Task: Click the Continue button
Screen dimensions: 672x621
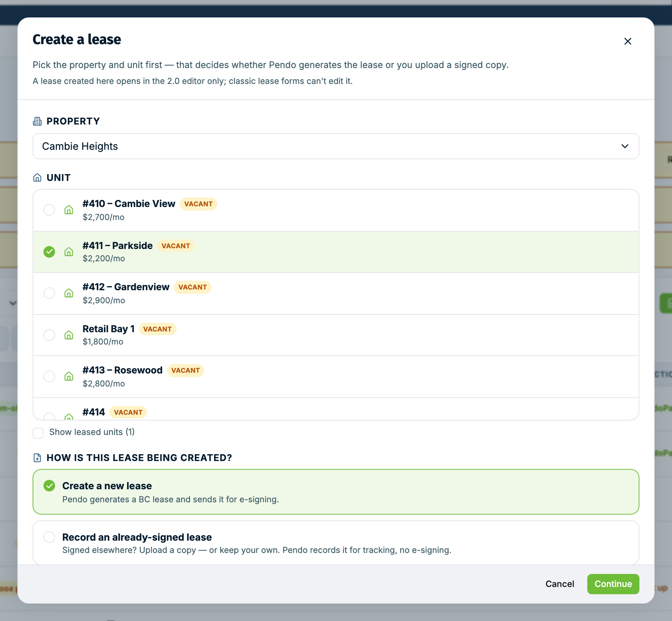Action: [x=613, y=584]
